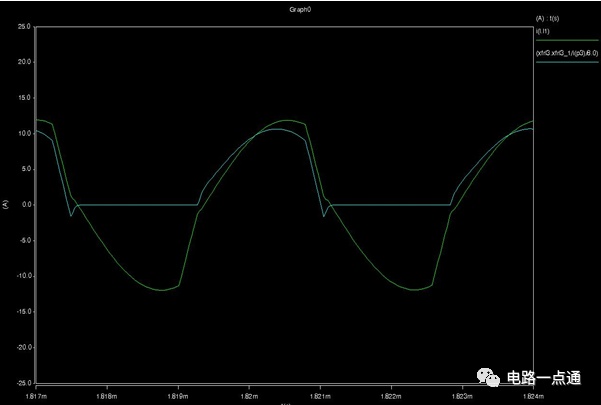
Task: Click the -10.0 y-axis tick label
Action: click(23, 276)
